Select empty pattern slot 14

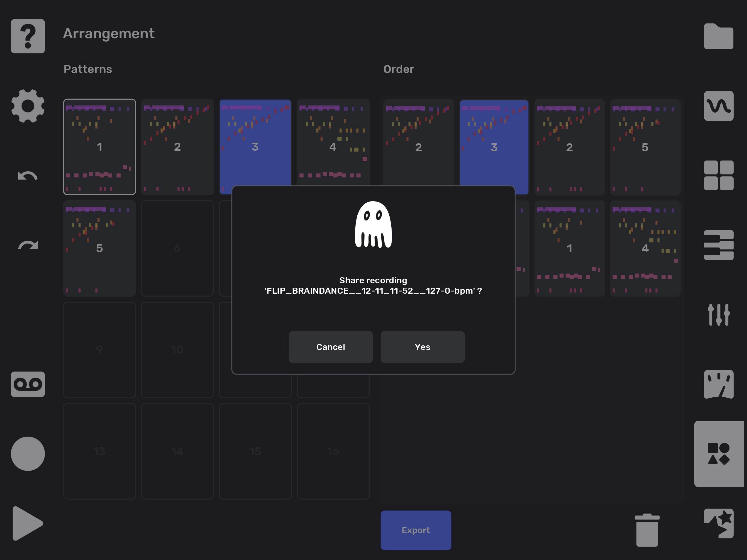click(x=177, y=451)
